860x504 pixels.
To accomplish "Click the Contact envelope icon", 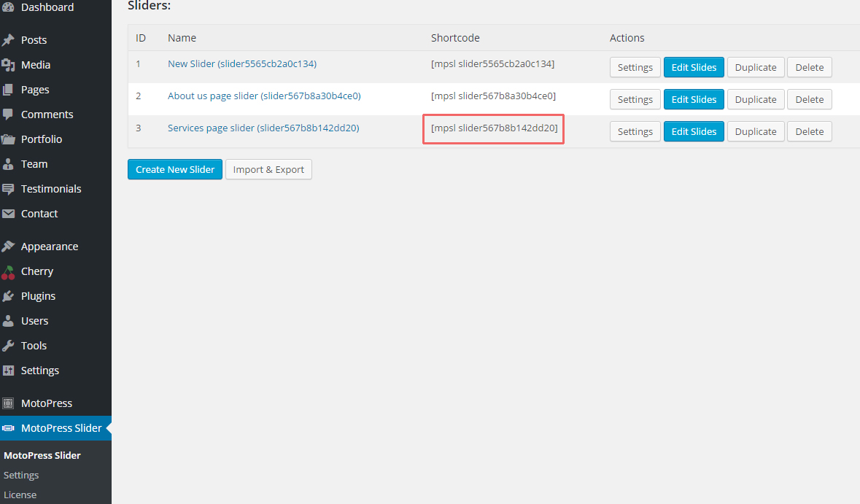I will click(x=8, y=213).
